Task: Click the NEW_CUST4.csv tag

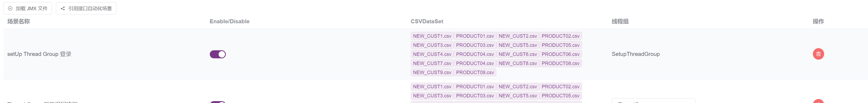Action: click(432, 54)
